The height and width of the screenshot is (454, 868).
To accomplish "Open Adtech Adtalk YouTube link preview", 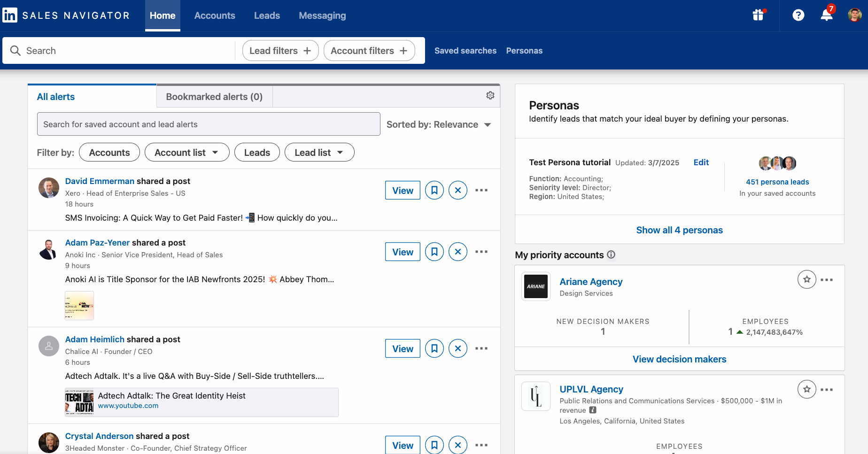I will (x=201, y=402).
